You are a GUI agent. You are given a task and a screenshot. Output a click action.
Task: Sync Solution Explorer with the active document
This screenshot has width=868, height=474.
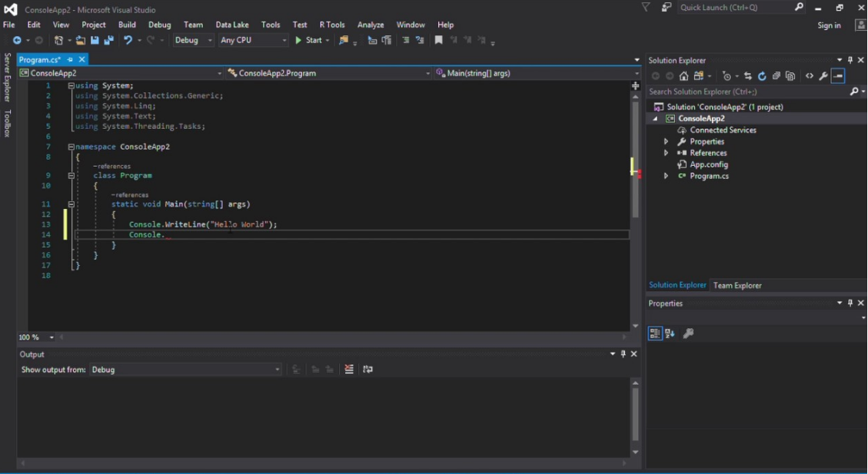point(748,75)
